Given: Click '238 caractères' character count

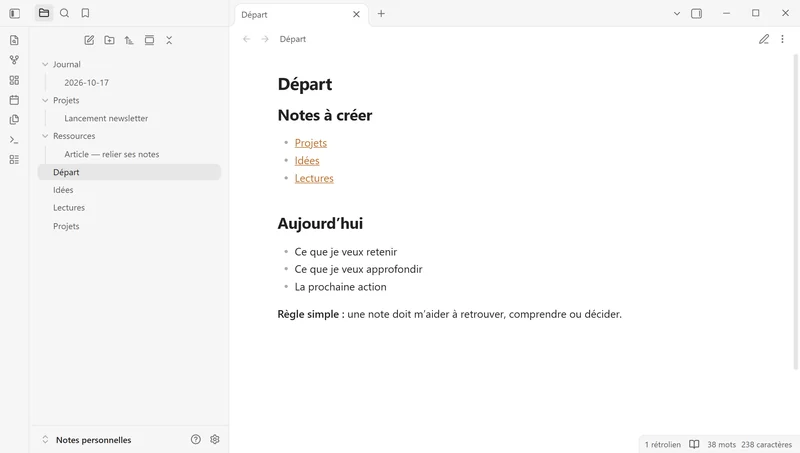Looking at the screenshot, I should [x=766, y=445].
